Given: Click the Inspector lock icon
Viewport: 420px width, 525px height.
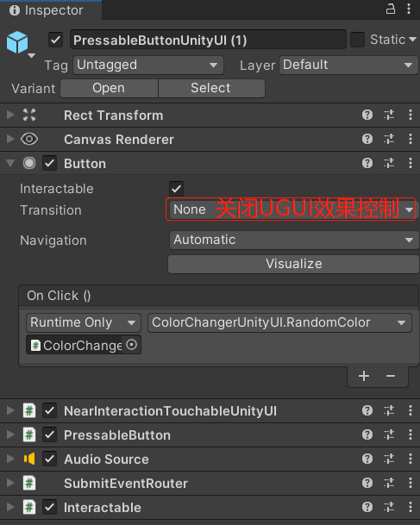Looking at the screenshot, I should click(391, 9).
